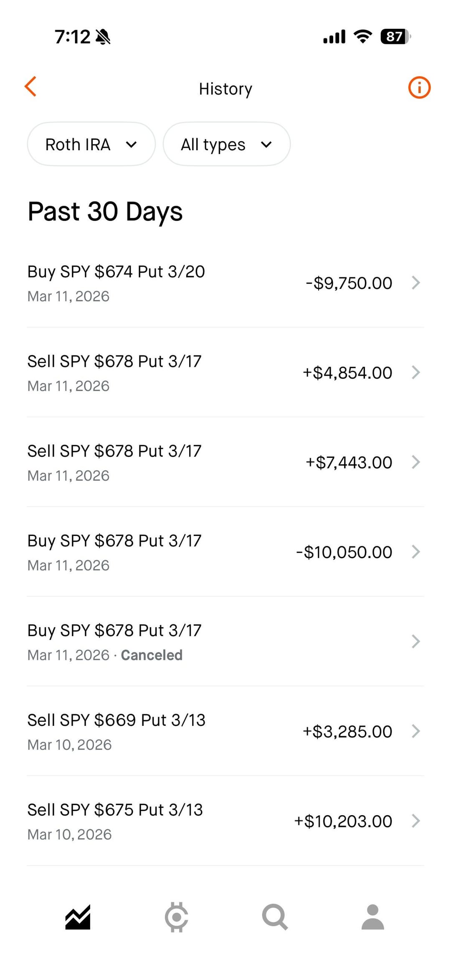451x980 pixels.
Task: Open the -$10,050.00 SPY $678 Put purchase
Action: point(114,552)
